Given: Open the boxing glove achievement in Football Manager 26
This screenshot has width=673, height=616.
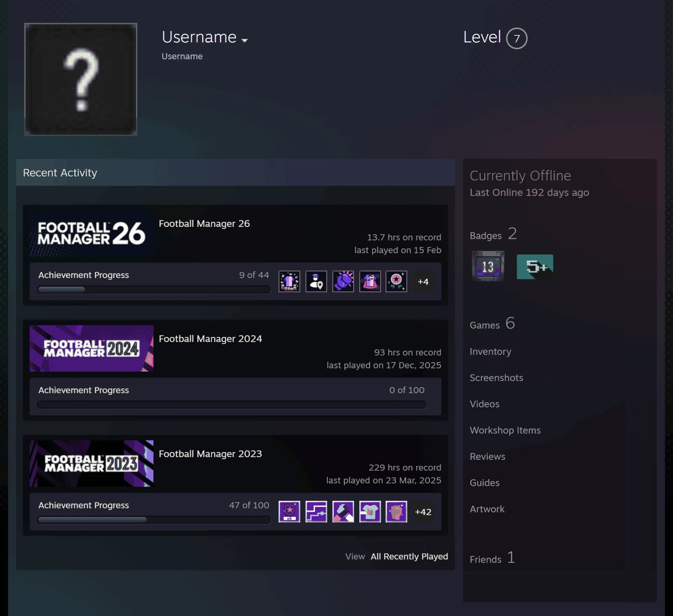Looking at the screenshot, I should 343,281.
